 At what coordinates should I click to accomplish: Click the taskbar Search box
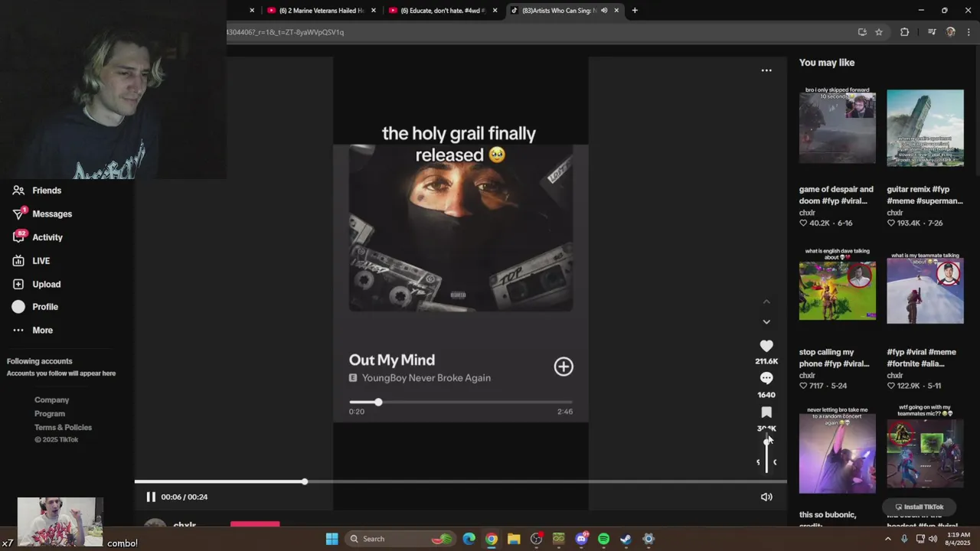pyautogui.click(x=400, y=539)
